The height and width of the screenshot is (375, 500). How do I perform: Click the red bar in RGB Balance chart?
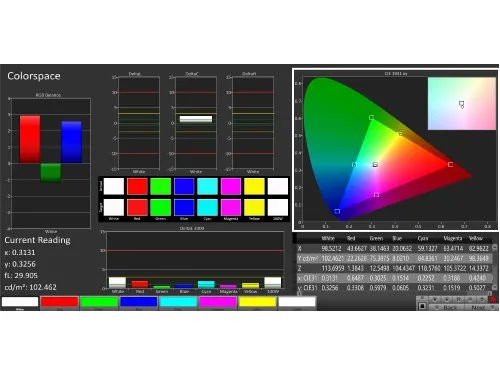pos(30,139)
